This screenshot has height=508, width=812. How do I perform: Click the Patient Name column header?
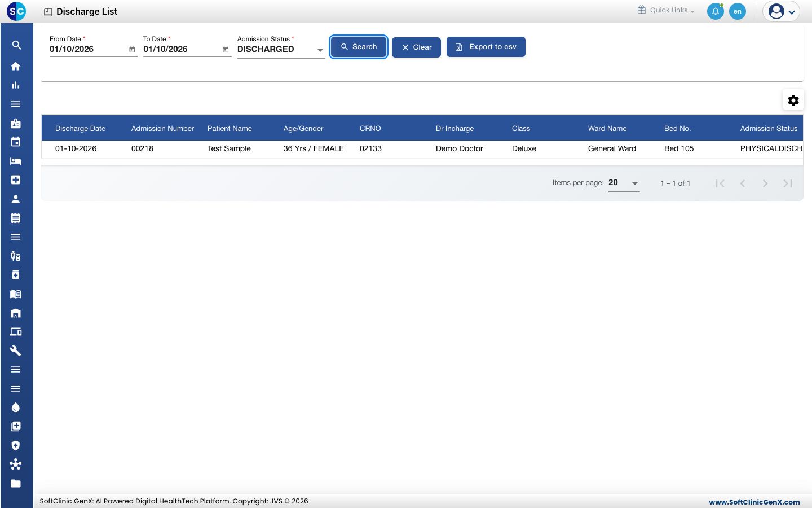click(x=230, y=129)
